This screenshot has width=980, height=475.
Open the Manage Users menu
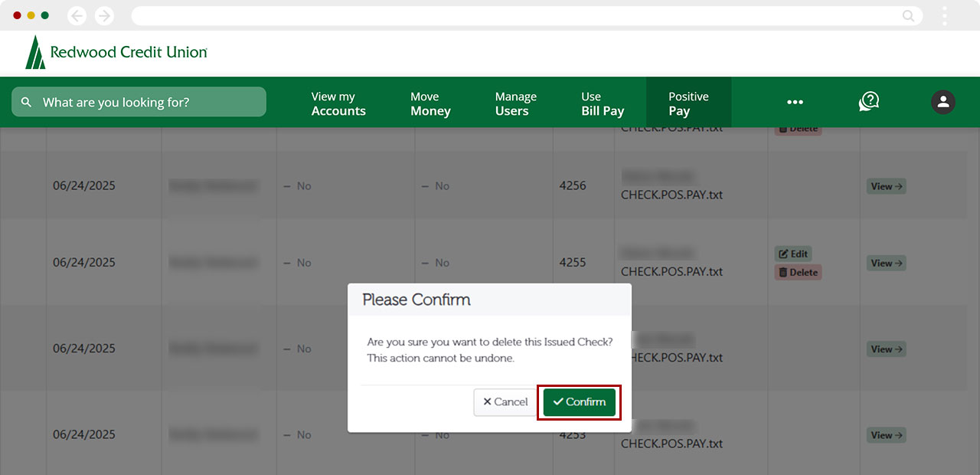coord(515,103)
